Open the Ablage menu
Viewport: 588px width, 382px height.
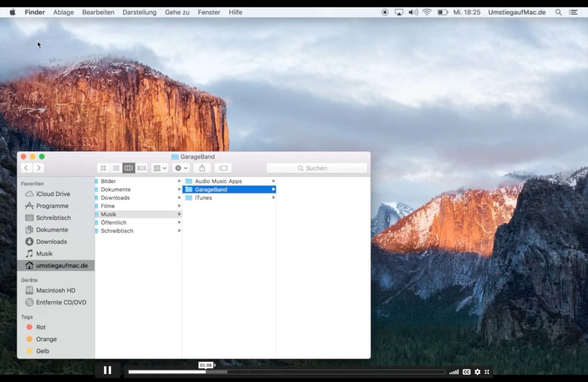(63, 13)
